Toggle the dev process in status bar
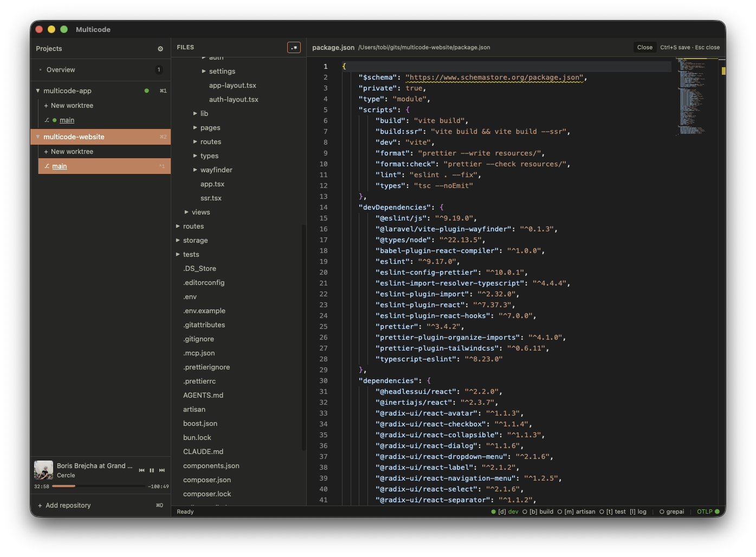 pos(505,511)
